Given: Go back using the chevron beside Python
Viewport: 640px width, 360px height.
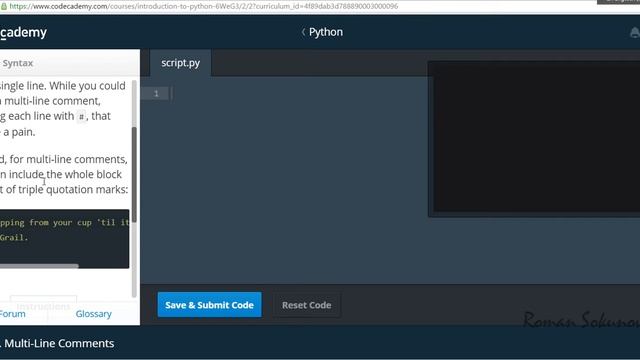Looking at the screenshot, I should pos(303,32).
